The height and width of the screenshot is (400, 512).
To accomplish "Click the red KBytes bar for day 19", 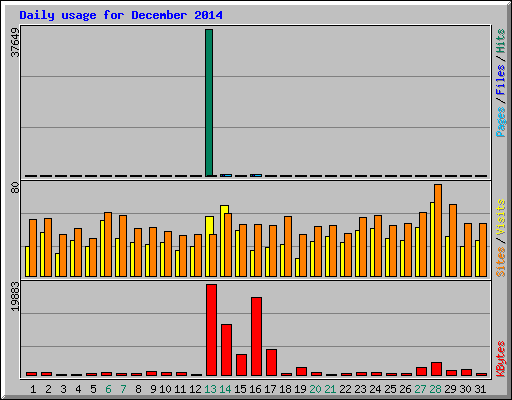I will (301, 372).
